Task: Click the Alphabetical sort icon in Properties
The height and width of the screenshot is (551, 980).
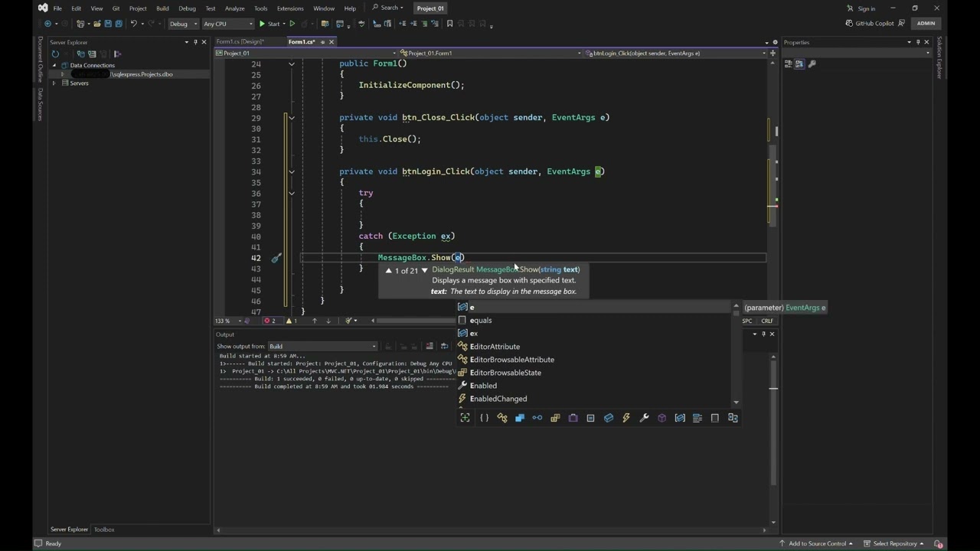Action: pos(799,64)
